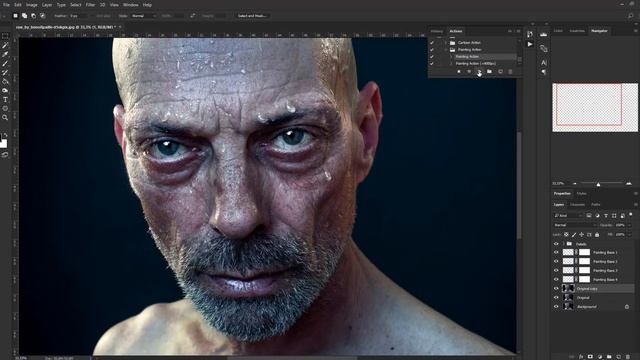The image size is (640, 360).
Task: Select the Brush tool in toolbar
Action: point(5,63)
